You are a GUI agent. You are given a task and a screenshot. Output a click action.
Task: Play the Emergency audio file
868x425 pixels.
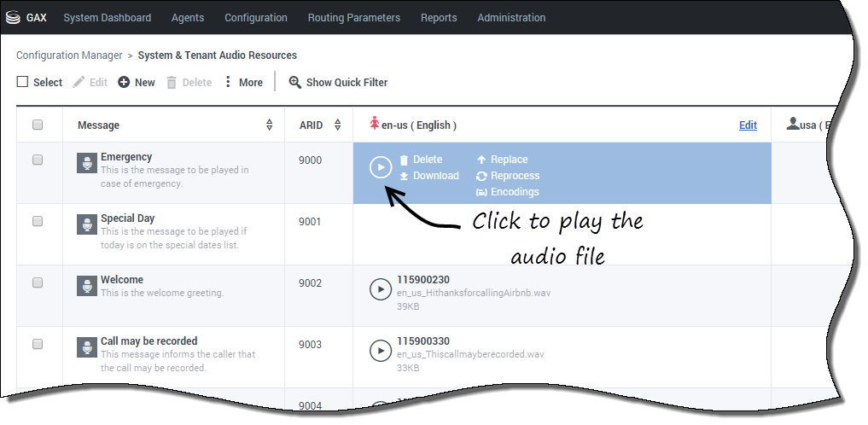[x=381, y=167]
